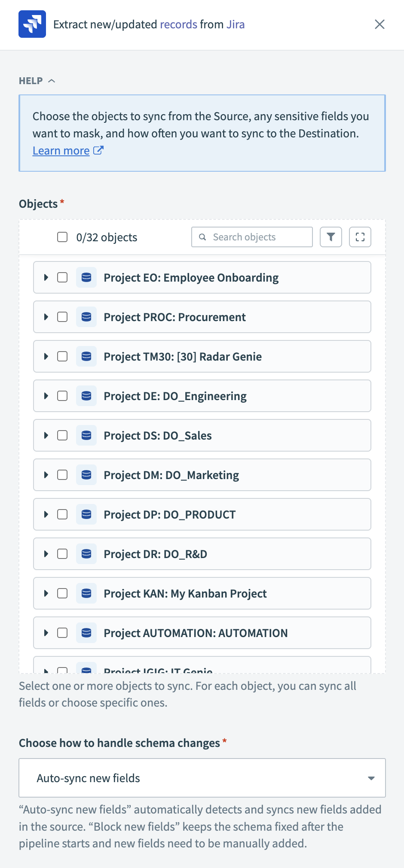
Task: Click database icon beside Project KAN: My Kanban
Action: [86, 594]
